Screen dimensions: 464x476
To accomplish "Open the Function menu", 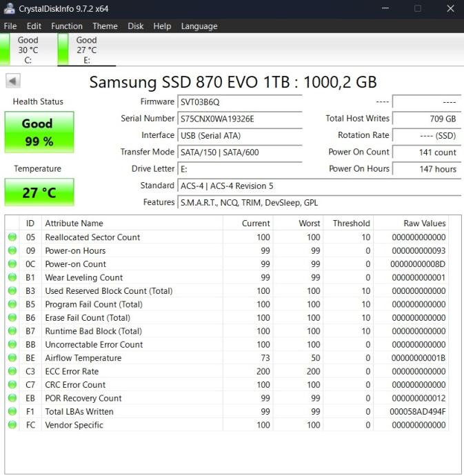I will coord(67,26).
